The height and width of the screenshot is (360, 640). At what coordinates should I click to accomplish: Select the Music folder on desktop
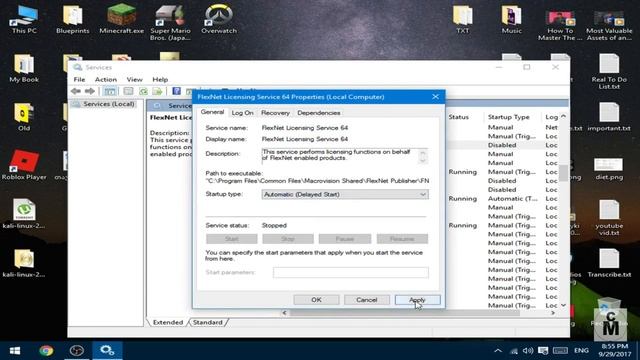[x=511, y=19]
